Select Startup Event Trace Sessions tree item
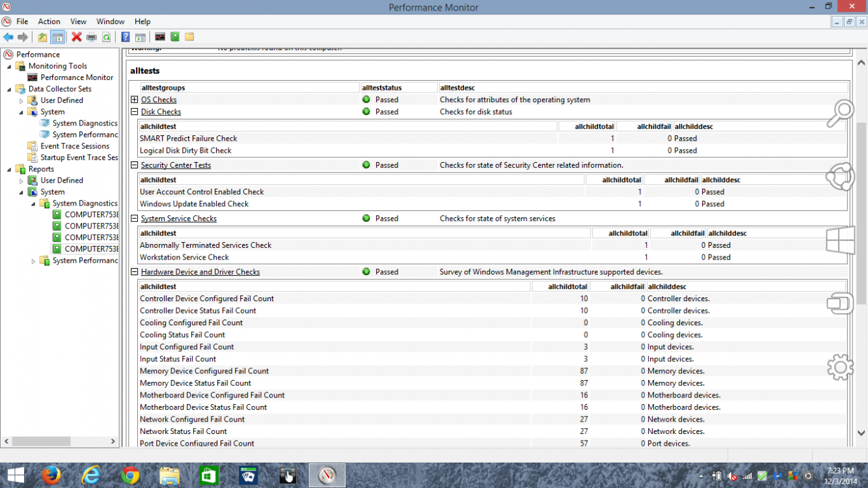Image resolution: width=868 pixels, height=488 pixels. pyautogui.click(x=79, y=157)
